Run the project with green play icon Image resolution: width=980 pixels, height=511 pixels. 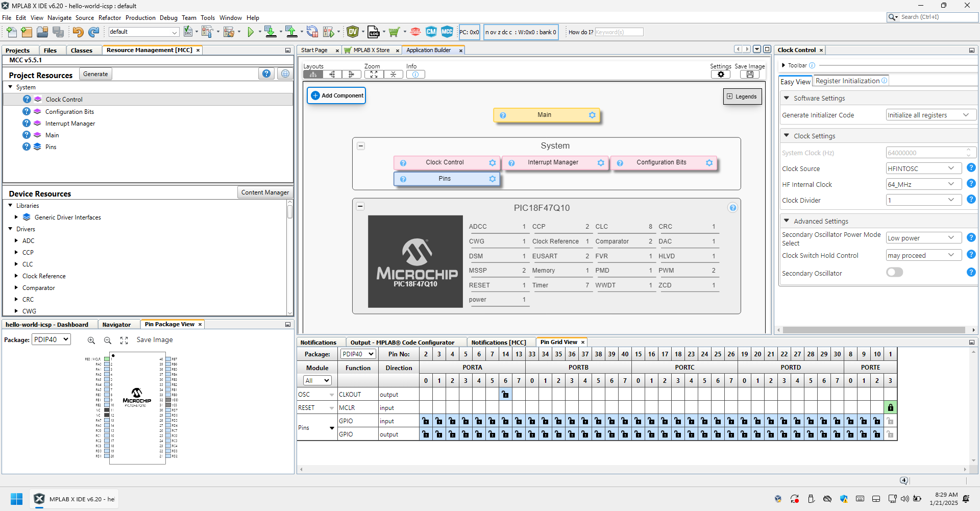coord(251,32)
